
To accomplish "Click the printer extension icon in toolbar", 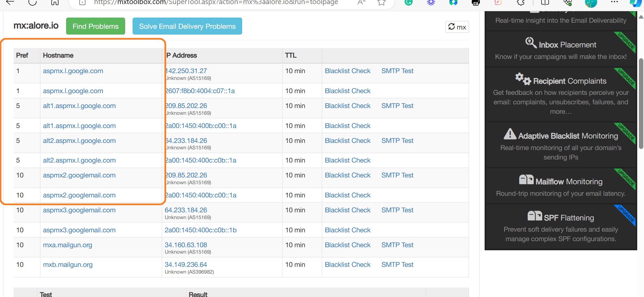I will click(x=476, y=2).
